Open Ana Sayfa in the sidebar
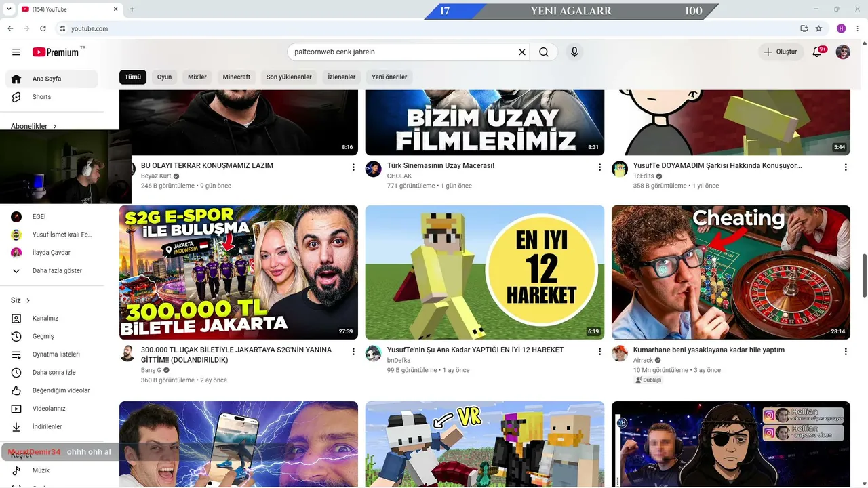The width and height of the screenshot is (868, 488). (52, 79)
